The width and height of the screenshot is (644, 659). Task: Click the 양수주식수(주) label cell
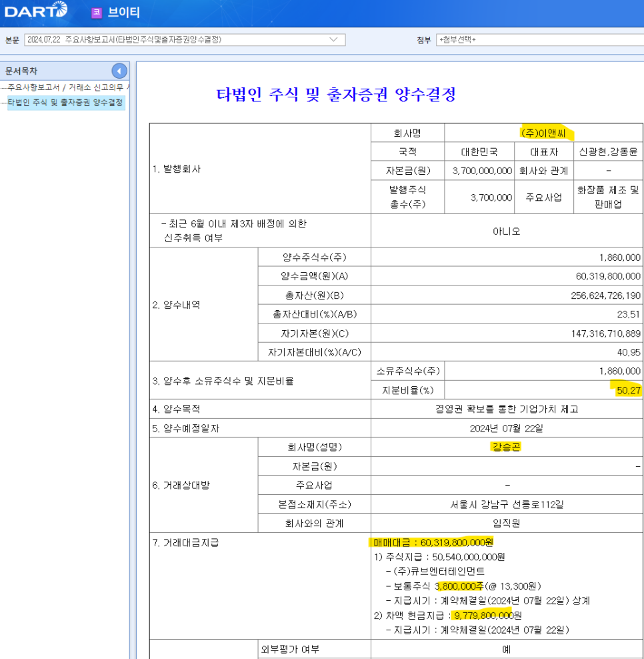click(314, 257)
